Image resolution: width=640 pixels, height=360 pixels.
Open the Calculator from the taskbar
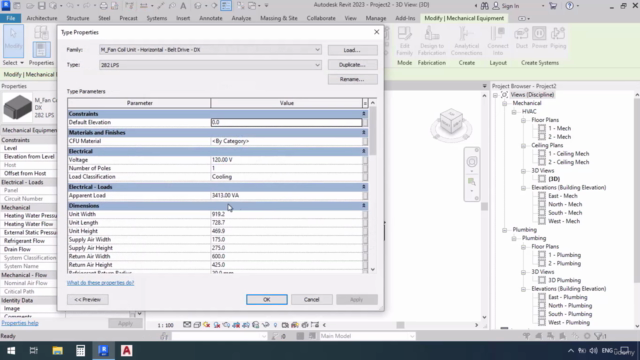coord(80,351)
